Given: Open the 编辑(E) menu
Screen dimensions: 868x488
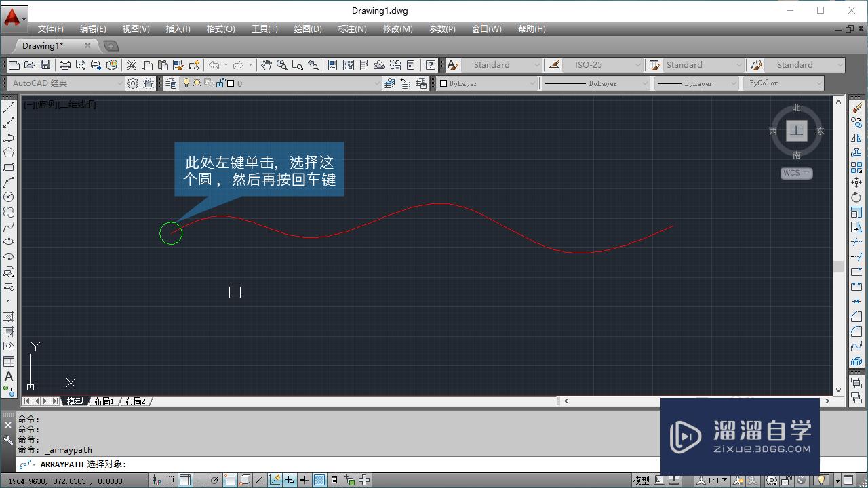Looking at the screenshot, I should click(x=93, y=29).
